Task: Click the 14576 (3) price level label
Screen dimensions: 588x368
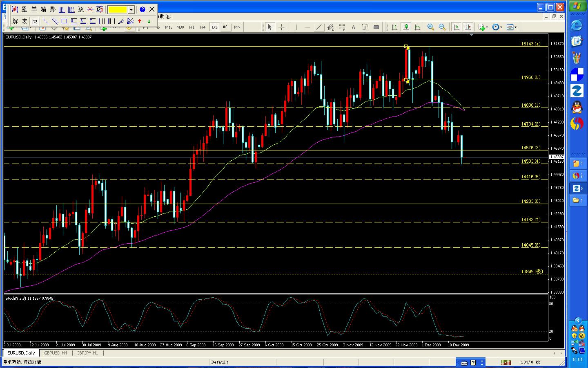Action: (531, 148)
